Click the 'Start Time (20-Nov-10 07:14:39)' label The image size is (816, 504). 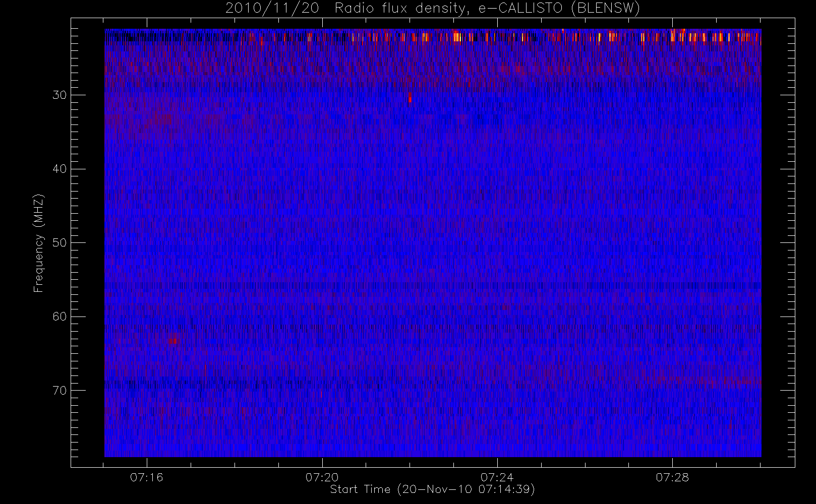click(432, 489)
